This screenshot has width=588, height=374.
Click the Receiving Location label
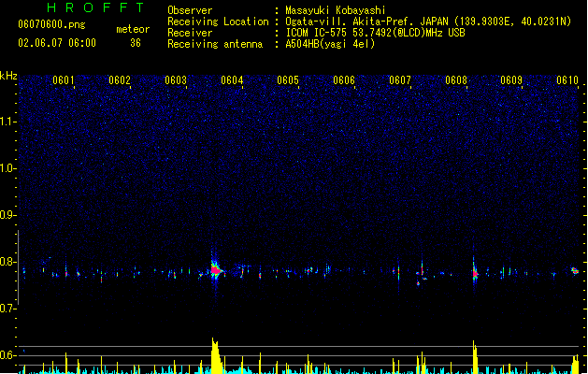tap(218, 22)
